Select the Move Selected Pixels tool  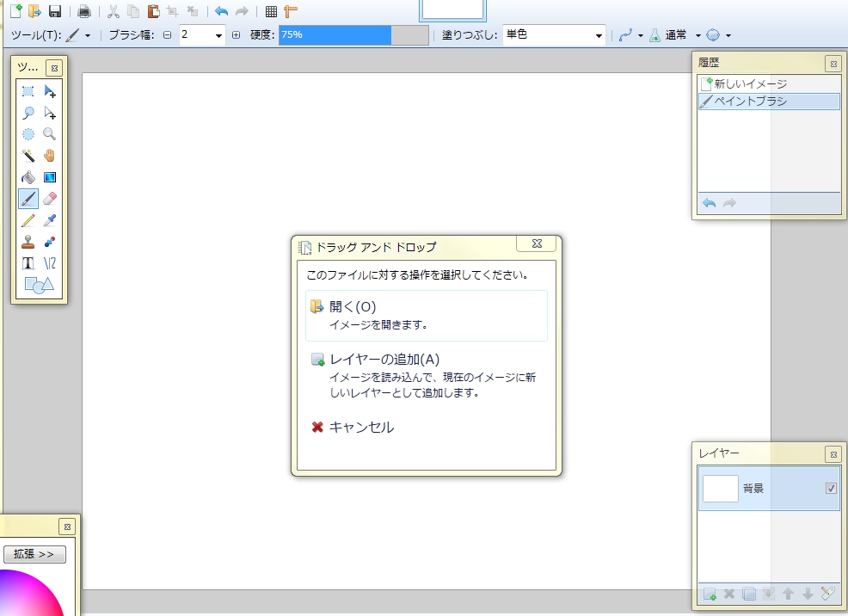click(x=50, y=91)
